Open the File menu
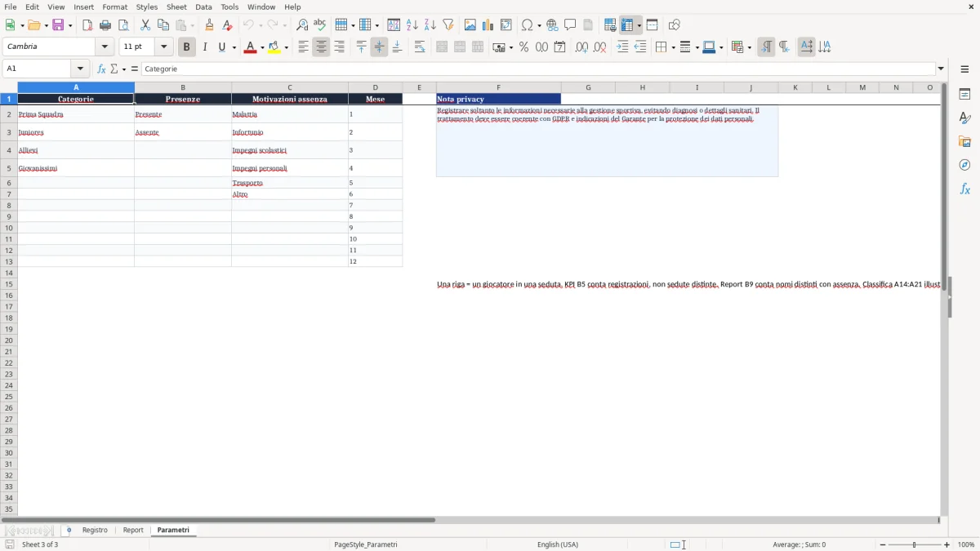This screenshot has width=980, height=551. pos(11,7)
